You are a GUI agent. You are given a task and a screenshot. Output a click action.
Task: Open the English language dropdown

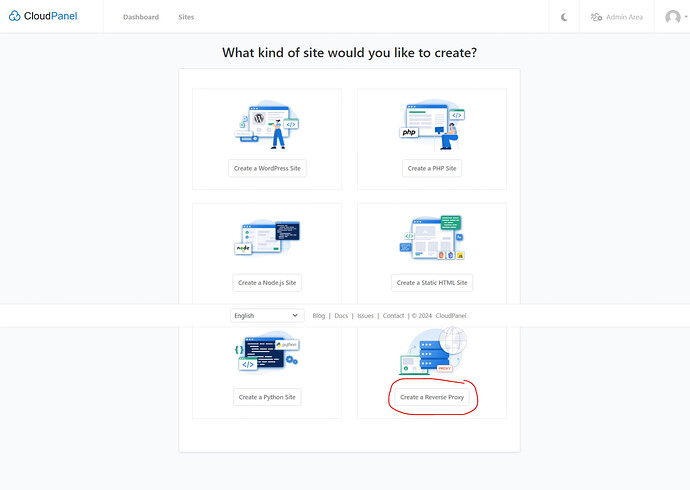point(267,316)
